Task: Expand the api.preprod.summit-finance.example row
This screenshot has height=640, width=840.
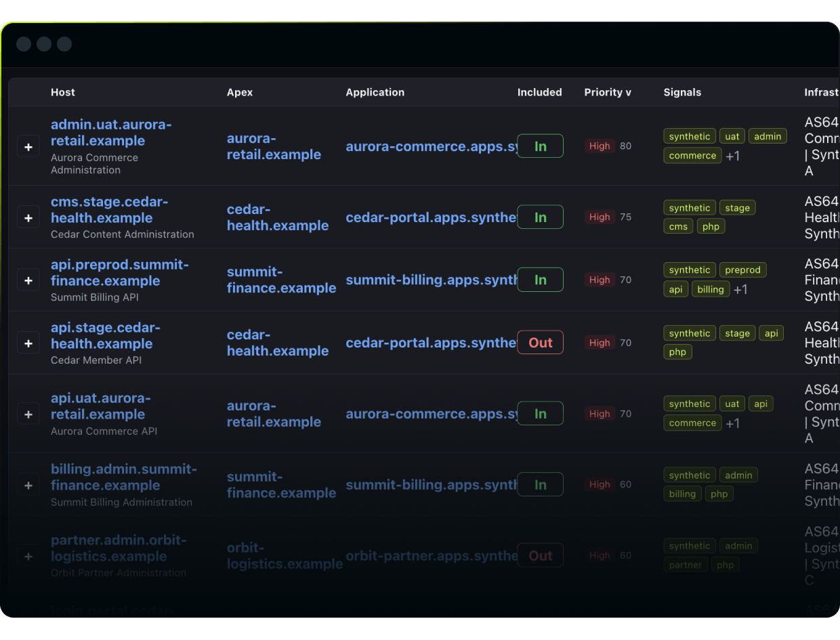Action: click(x=28, y=280)
